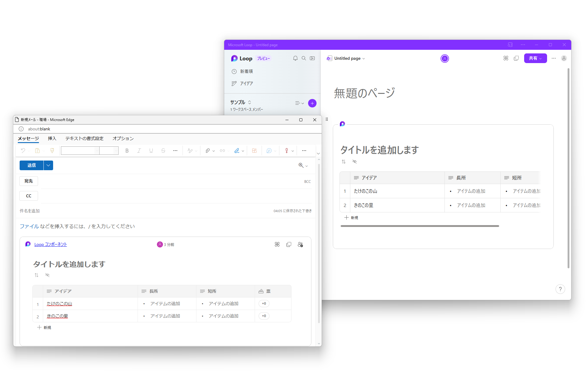The image size is (586, 392).
Task: Switch to the 挿入 tab
Action: [52, 138]
